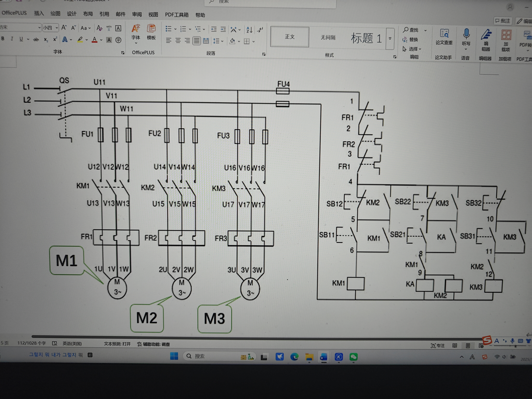
Task: Click the yellow text highlight color
Action: (x=80, y=39)
